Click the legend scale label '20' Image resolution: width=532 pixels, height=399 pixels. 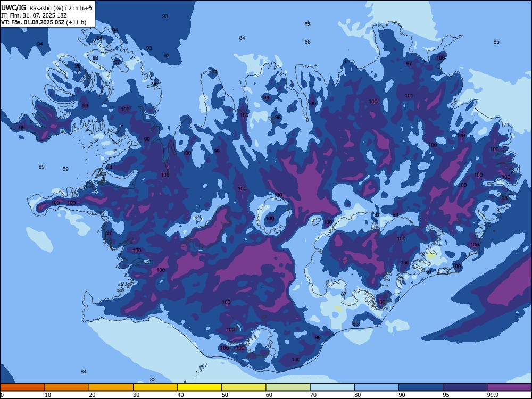[x=92, y=395]
